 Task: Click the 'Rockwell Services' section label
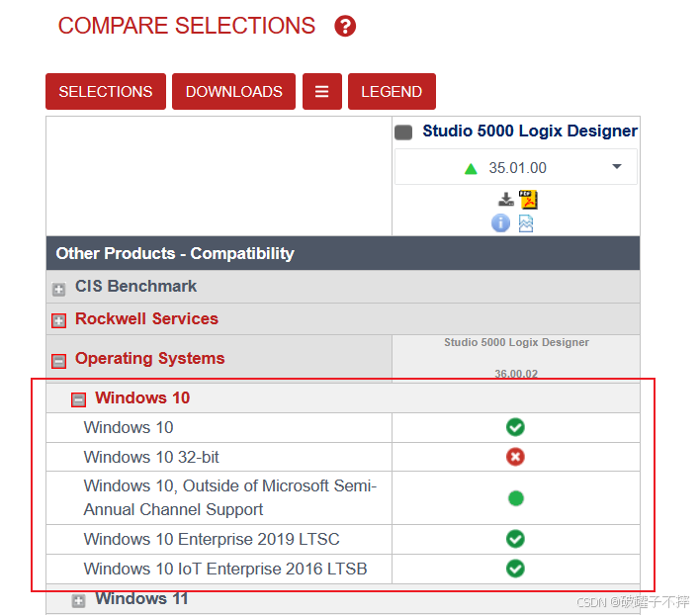coord(147,318)
